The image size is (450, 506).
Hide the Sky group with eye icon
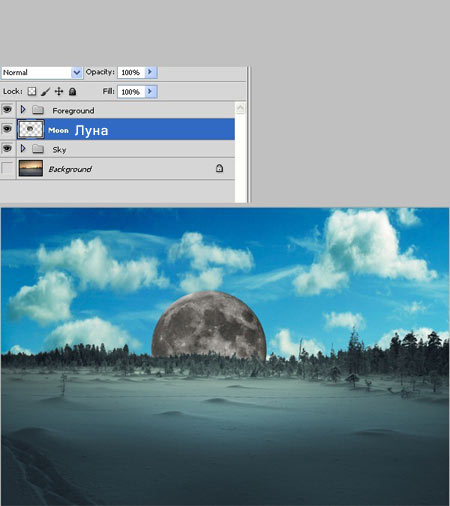pyautogui.click(x=7, y=148)
